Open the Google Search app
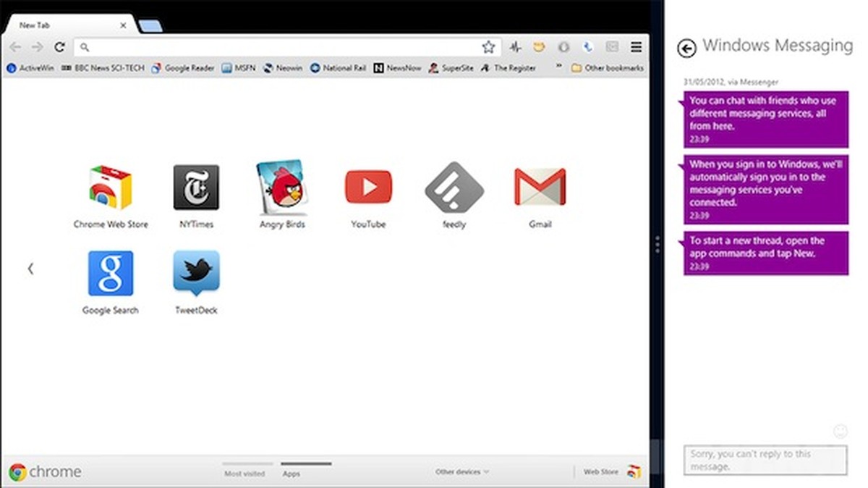 pos(110,274)
